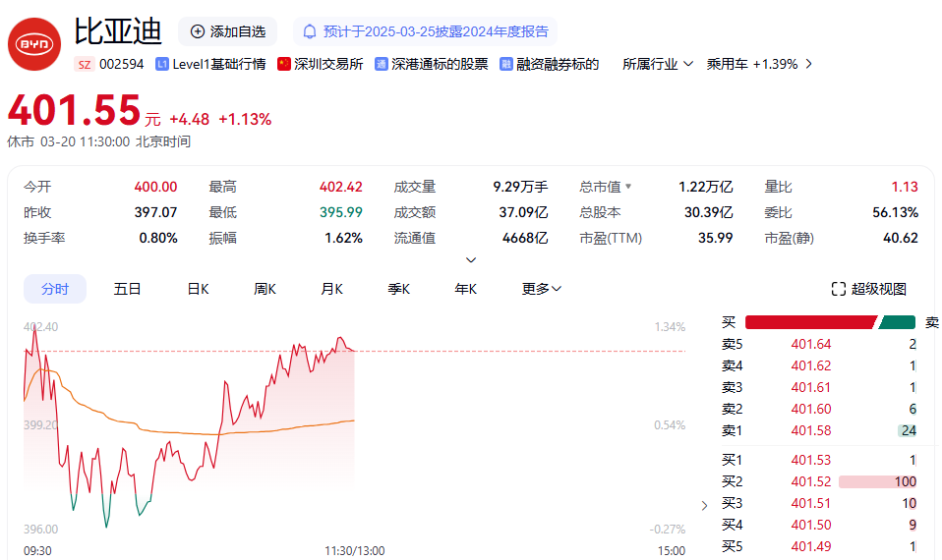Click the red buy/sell ratio bar
The image size is (942, 560).
click(809, 322)
